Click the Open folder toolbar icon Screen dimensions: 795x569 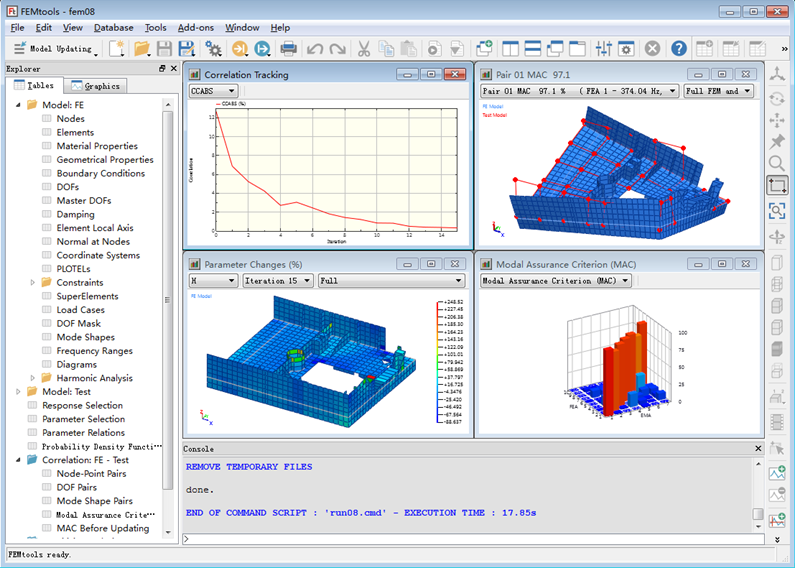point(141,49)
